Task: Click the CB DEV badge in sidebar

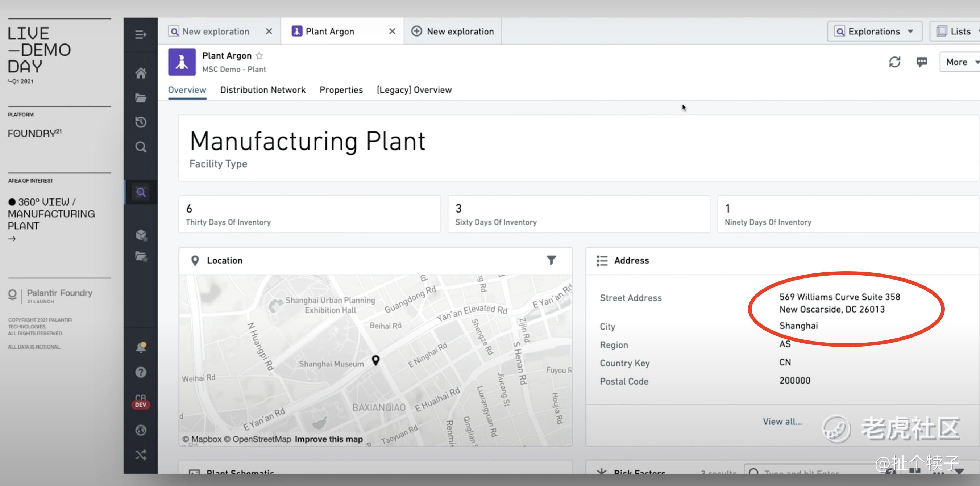Action: (140, 402)
